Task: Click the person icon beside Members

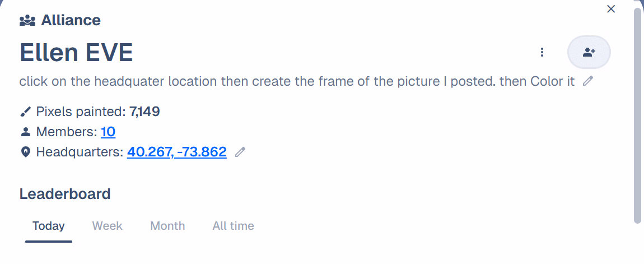Action: pos(25,132)
